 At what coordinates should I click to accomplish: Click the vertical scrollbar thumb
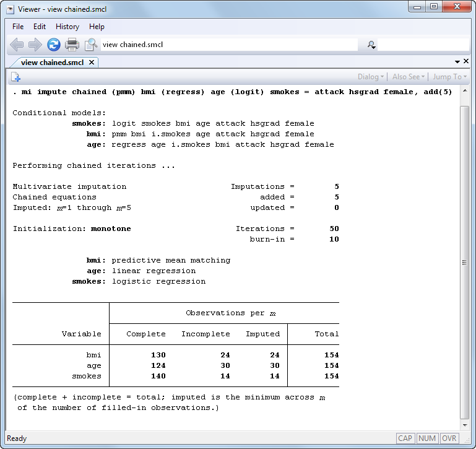[x=464, y=262]
